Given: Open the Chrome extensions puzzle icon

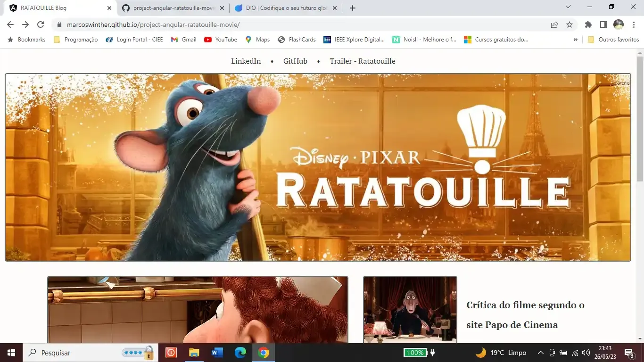Looking at the screenshot, I should [588, 25].
